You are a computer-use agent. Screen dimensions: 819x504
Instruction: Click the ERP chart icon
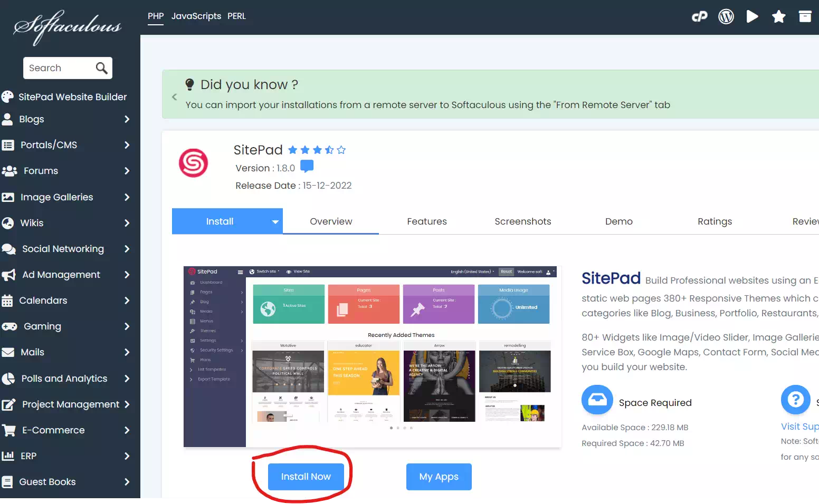[x=8, y=456]
